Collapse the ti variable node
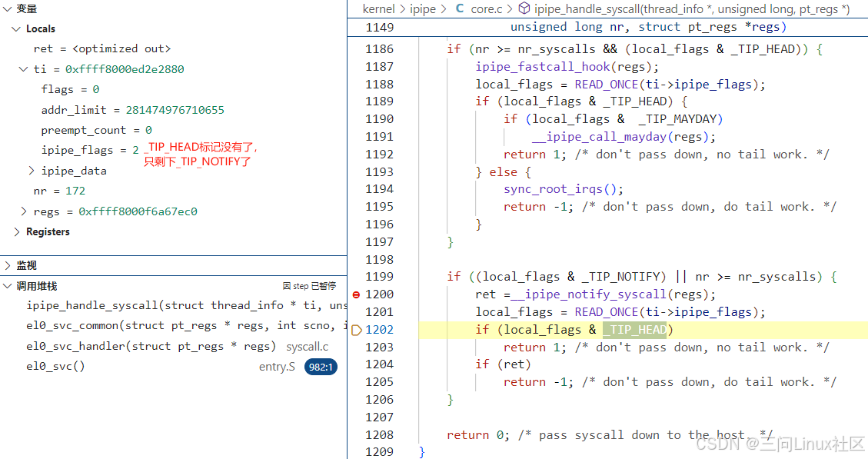Screen dimensions: 868x459 pyautogui.click(x=23, y=69)
